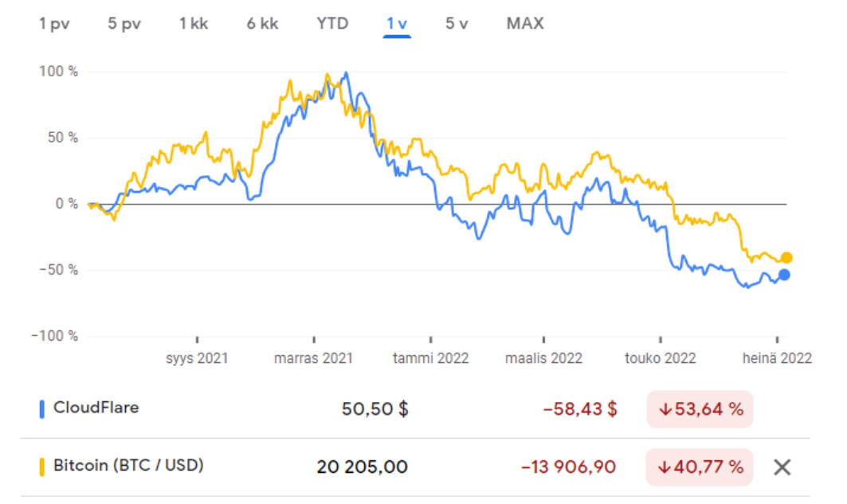
Task: Open the Bitcoin (BTC / USD) link
Action: 128,465
